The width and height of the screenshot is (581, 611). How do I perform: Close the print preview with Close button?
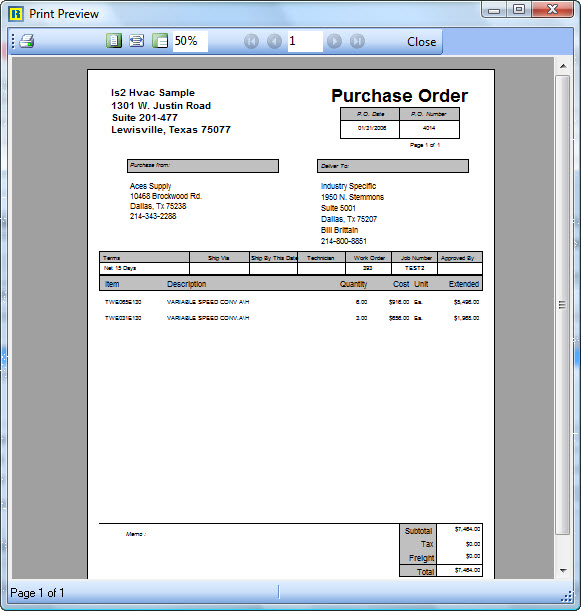(x=421, y=42)
